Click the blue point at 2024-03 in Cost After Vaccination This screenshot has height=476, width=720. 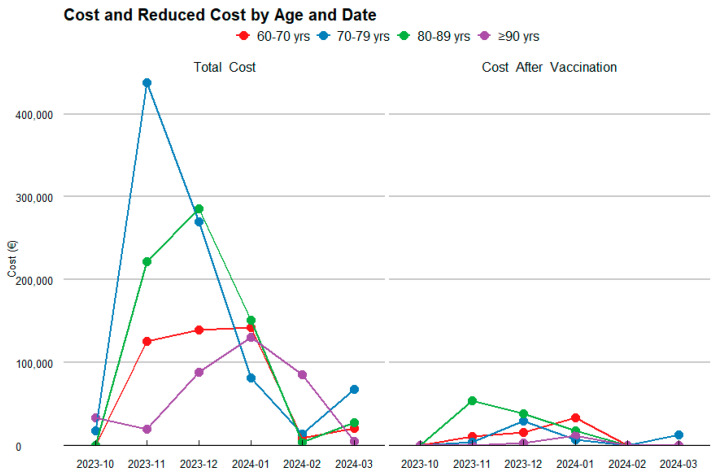pyautogui.click(x=679, y=435)
